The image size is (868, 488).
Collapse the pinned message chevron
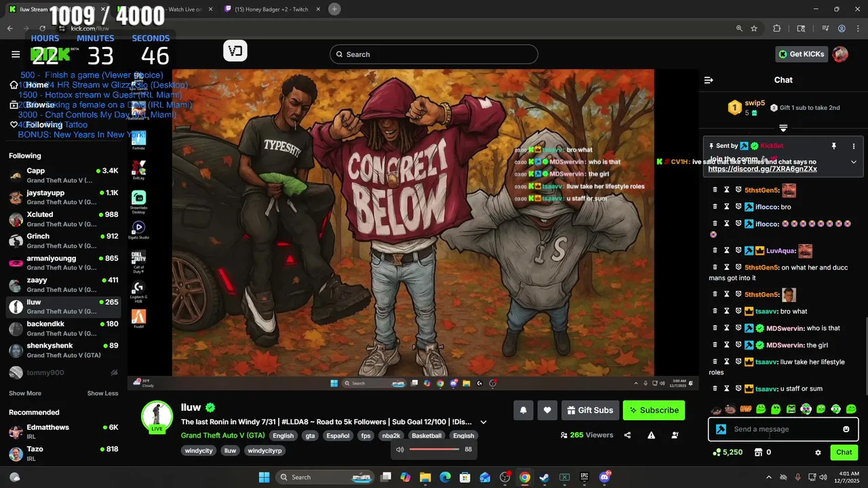[853, 162]
